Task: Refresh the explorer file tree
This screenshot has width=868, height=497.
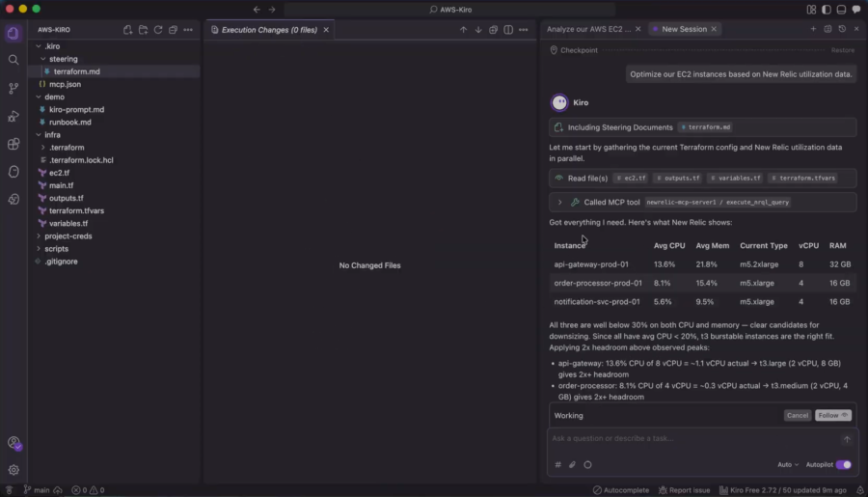Action: point(158,30)
